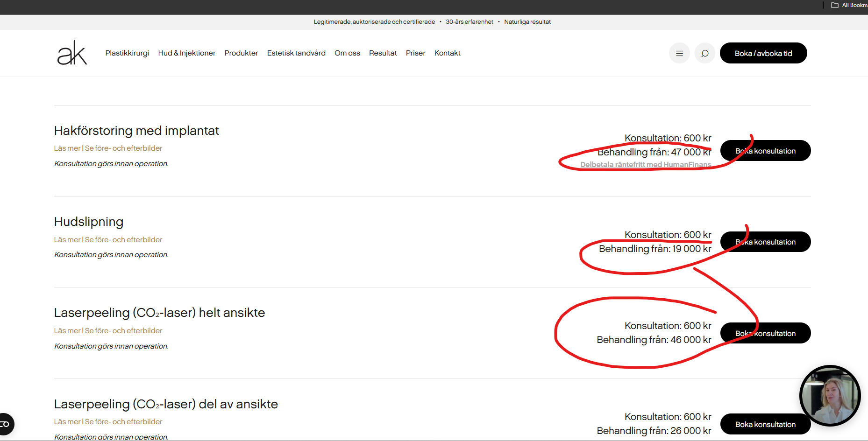The height and width of the screenshot is (441, 868).
Task: Click Läs mer under Hudslipning
Action: [67, 239]
